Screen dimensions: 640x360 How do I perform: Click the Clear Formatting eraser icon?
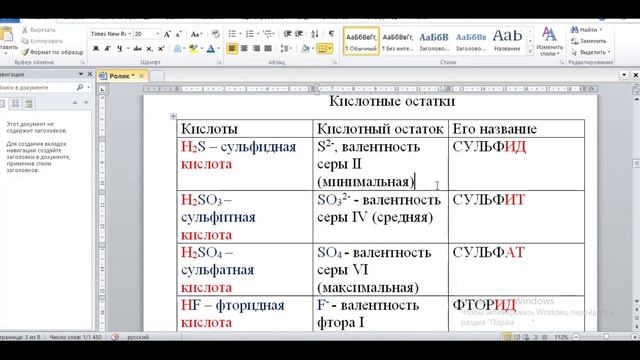coord(216,34)
